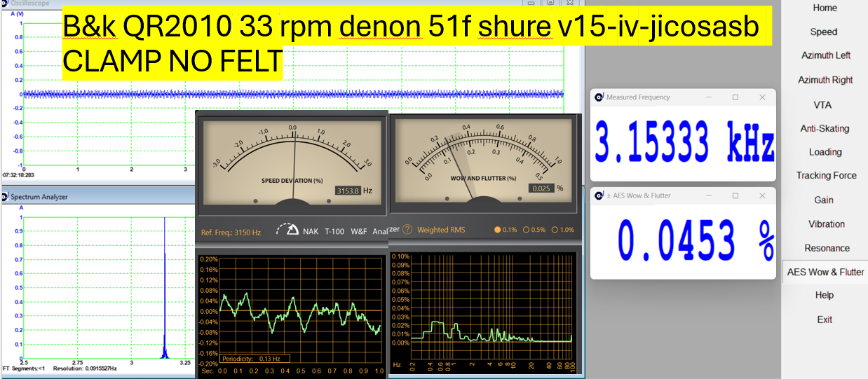Switch to the T-100 meter mode
This screenshot has width=868, height=379.
click(x=334, y=231)
